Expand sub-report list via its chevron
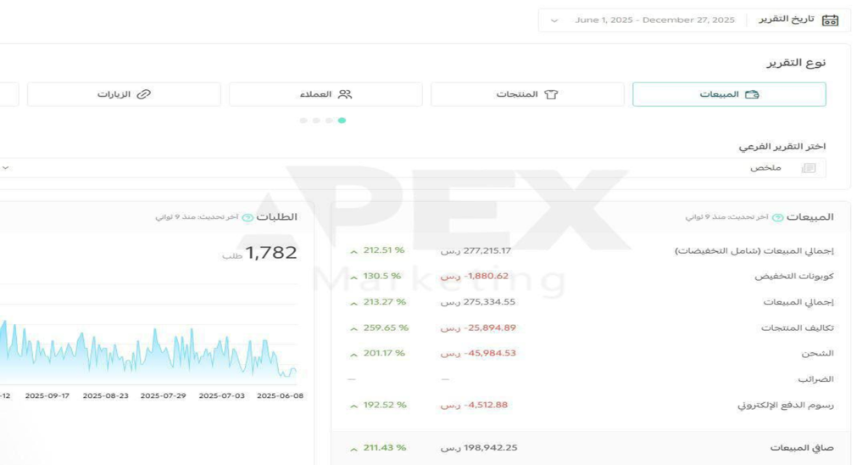 click(x=6, y=167)
